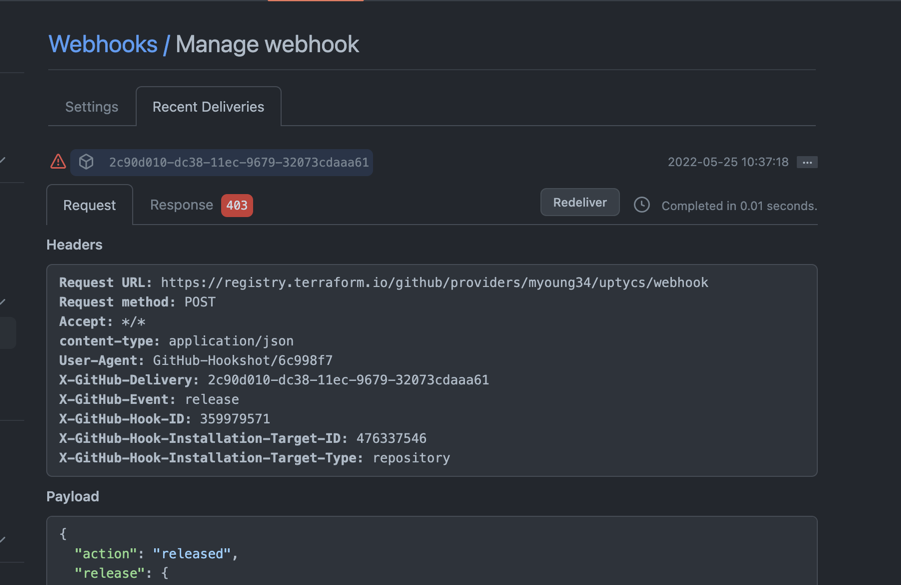Viewport: 901px width, 585px height.
Task: Click the Accept: */* header line
Action: click(102, 322)
